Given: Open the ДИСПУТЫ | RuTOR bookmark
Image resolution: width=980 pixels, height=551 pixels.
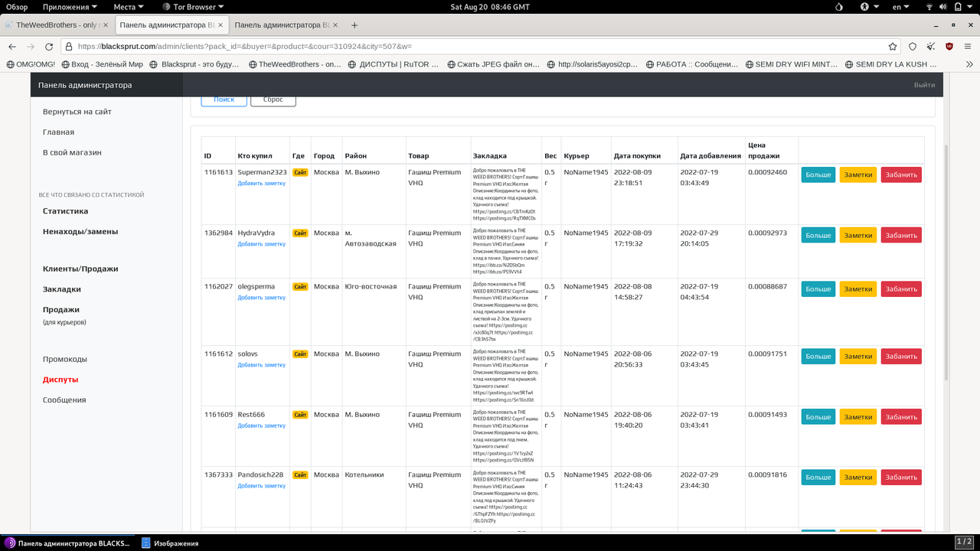Looking at the screenshot, I should 393,64.
